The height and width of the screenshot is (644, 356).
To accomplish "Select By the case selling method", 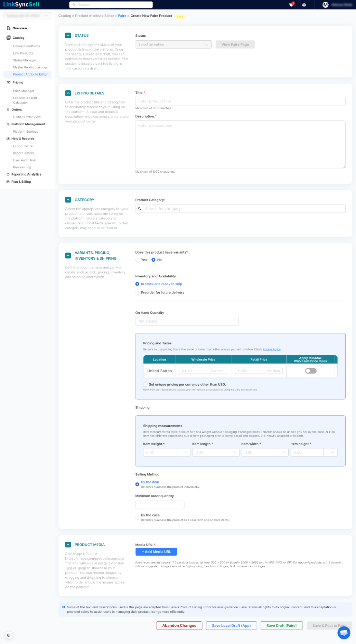I will click(x=137, y=517).
